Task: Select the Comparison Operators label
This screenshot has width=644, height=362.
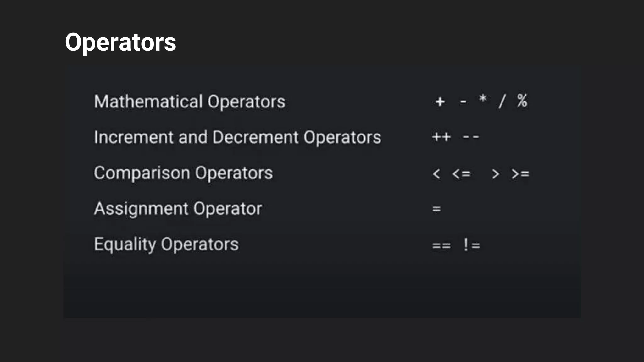Action: [x=183, y=173]
